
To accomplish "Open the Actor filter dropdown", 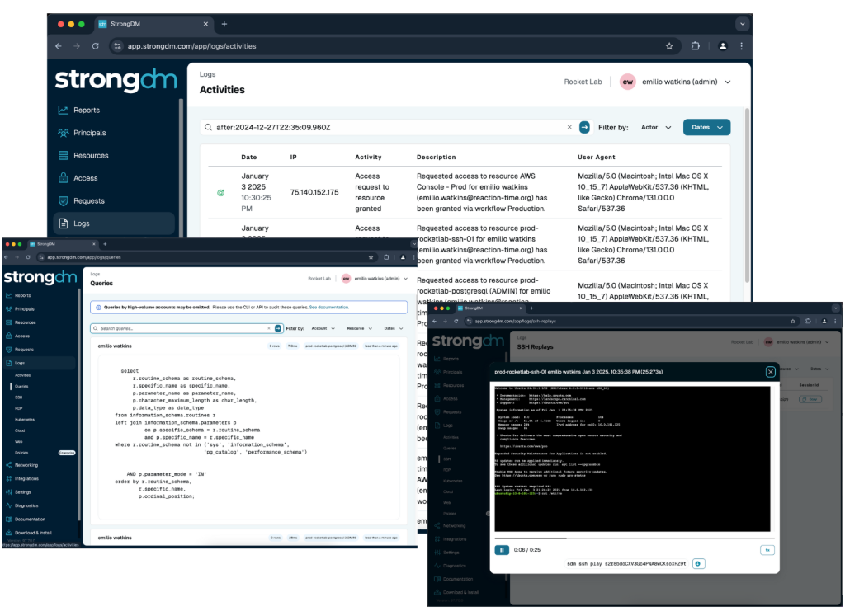I will tap(655, 128).
